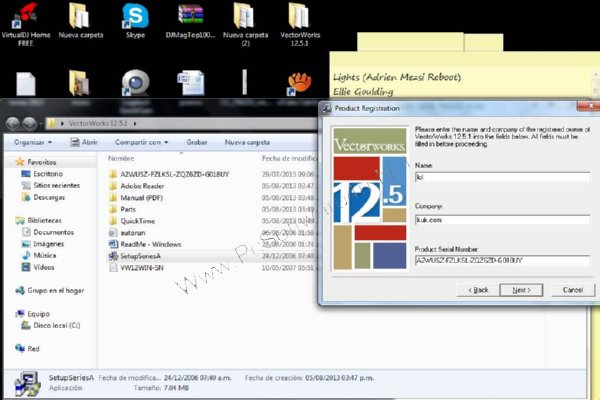Select Sitios recientes in the navigation pane
Viewport: 600px width, 400px height.
(x=51, y=185)
